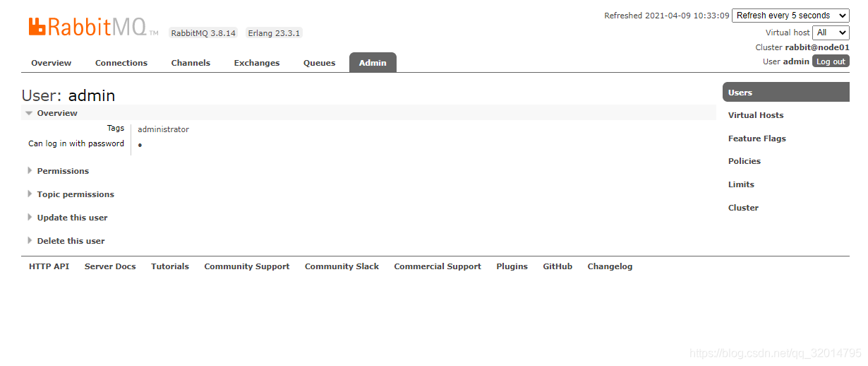Screen dimensions: 868x366
Task: Open the Server Docs link
Action: pyautogui.click(x=110, y=266)
